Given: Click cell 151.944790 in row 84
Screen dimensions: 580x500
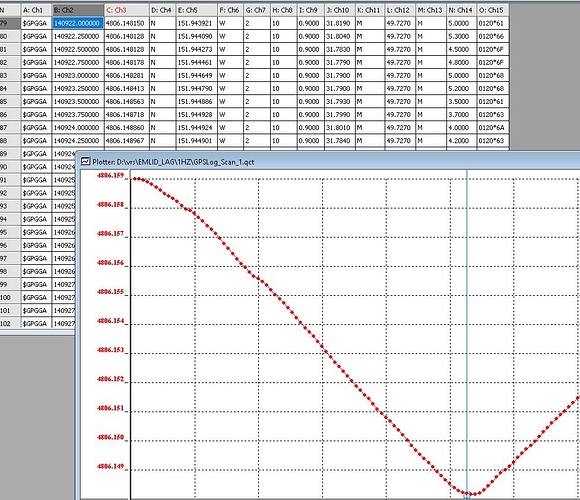Looking at the screenshot, I should click(196, 88).
